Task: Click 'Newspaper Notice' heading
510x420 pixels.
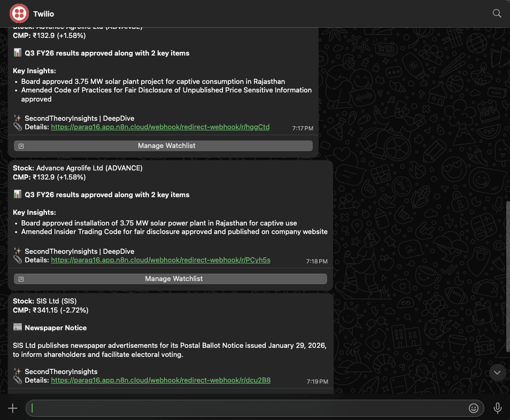Action: [56, 328]
